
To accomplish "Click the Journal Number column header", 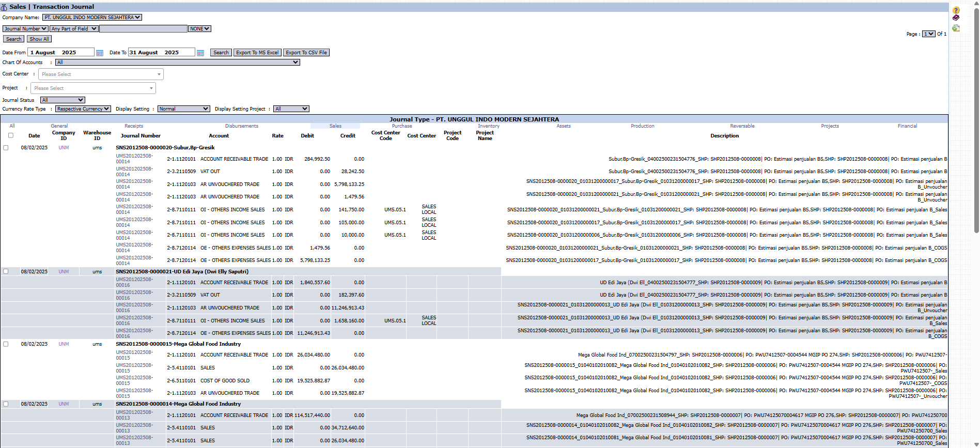I will (x=141, y=136).
